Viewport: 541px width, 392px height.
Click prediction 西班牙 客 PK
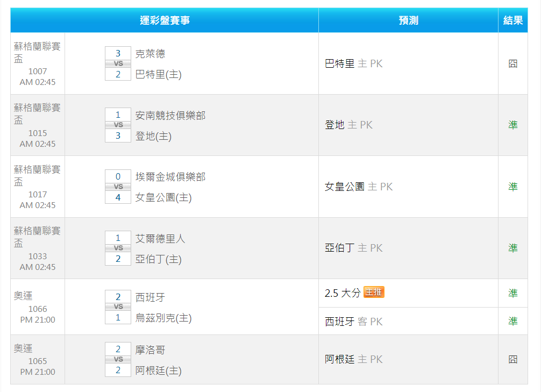coord(354,322)
